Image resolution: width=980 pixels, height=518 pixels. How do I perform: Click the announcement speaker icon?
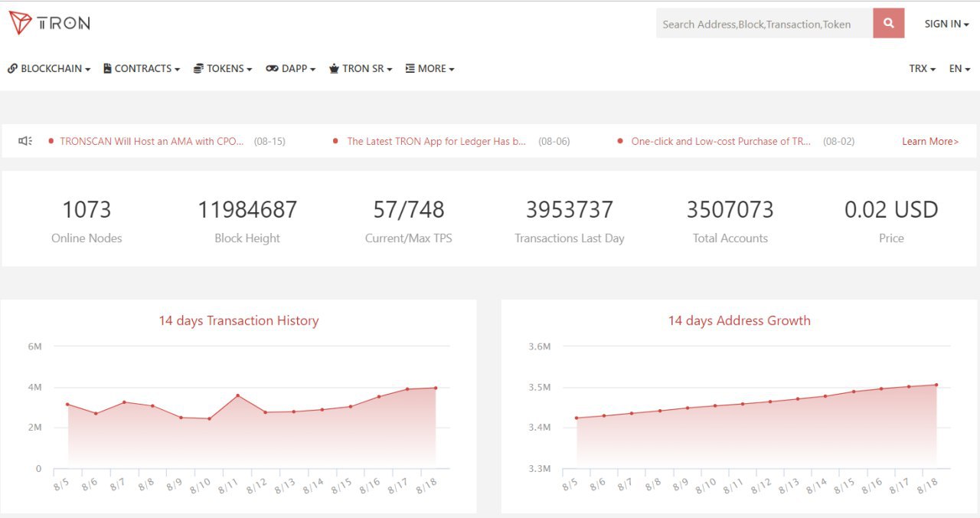pyautogui.click(x=25, y=141)
